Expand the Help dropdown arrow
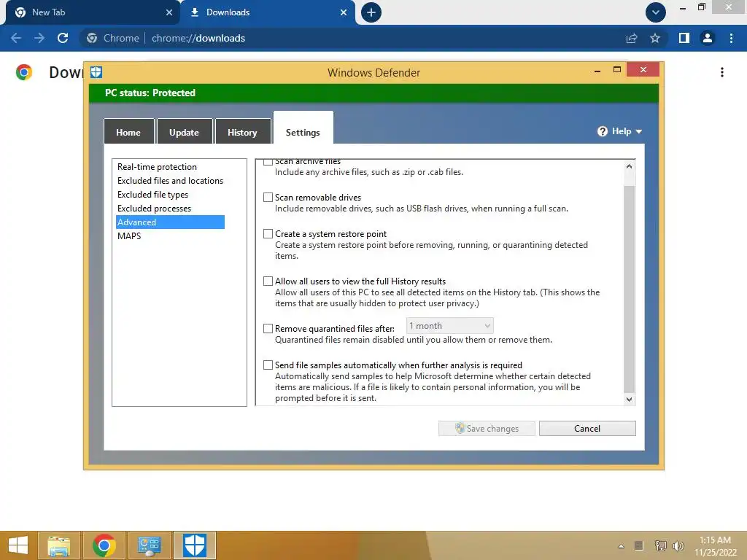 [x=639, y=131]
